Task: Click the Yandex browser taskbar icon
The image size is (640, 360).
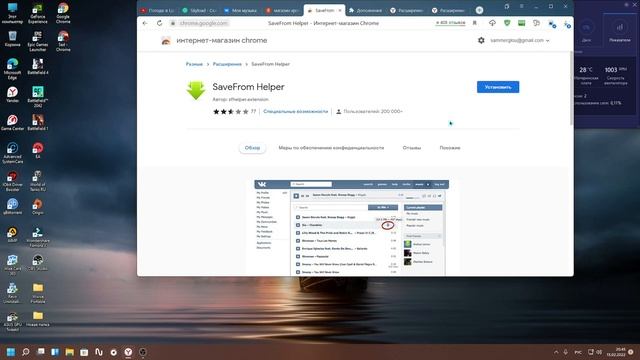Action: coord(128,352)
